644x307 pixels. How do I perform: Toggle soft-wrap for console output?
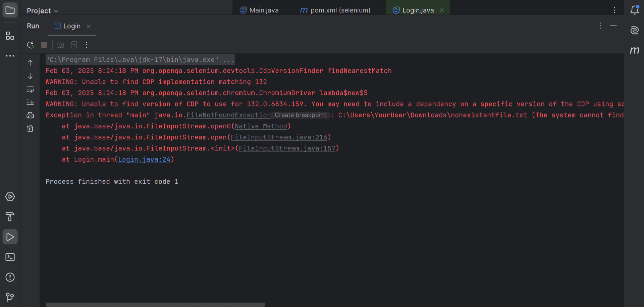click(30, 89)
